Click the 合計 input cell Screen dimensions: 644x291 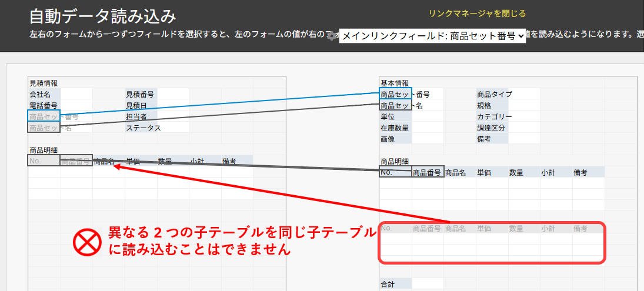click(428, 284)
